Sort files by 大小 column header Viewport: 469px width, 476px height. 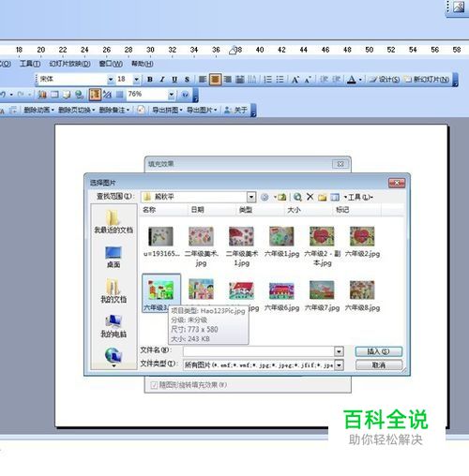308,210
